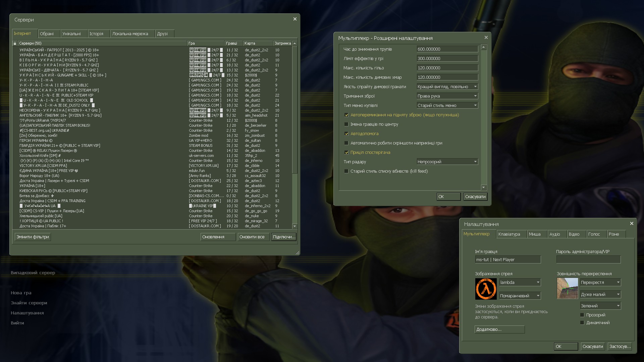
Task: Open the weapon hand dropdown
Action: [447, 96]
